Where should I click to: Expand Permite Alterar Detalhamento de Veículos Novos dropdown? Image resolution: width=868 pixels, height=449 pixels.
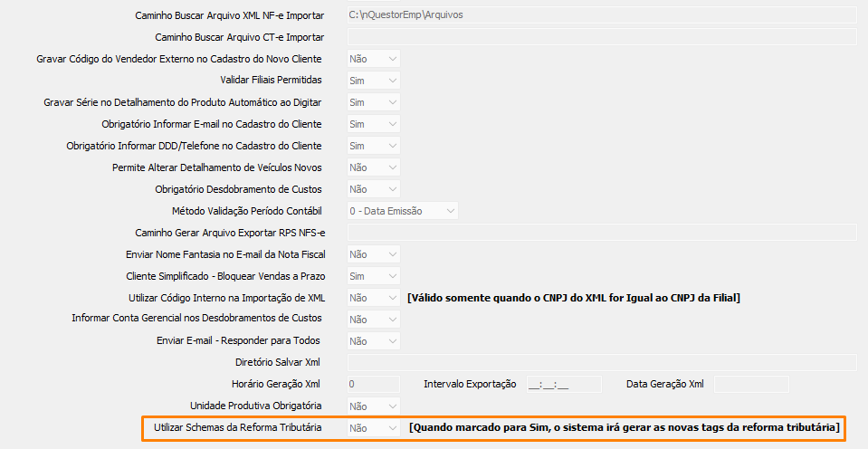(x=374, y=167)
